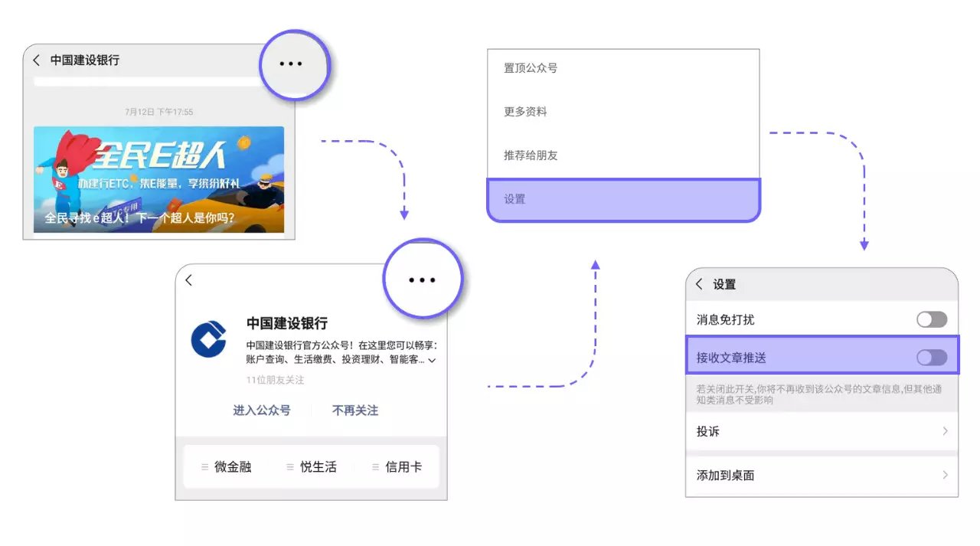980x546 pixels.
Task: Click 中国建设银行 title in chat header
Action: coord(85,60)
